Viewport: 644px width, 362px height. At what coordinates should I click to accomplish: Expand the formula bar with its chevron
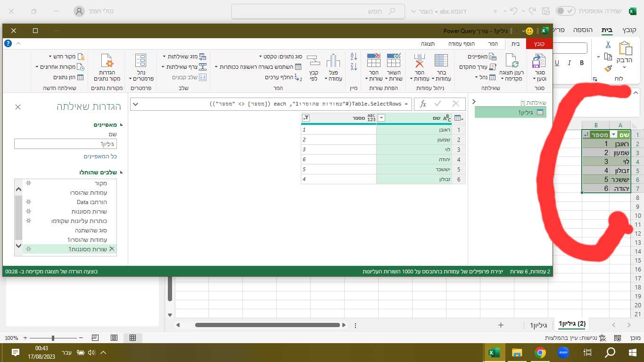click(136, 104)
